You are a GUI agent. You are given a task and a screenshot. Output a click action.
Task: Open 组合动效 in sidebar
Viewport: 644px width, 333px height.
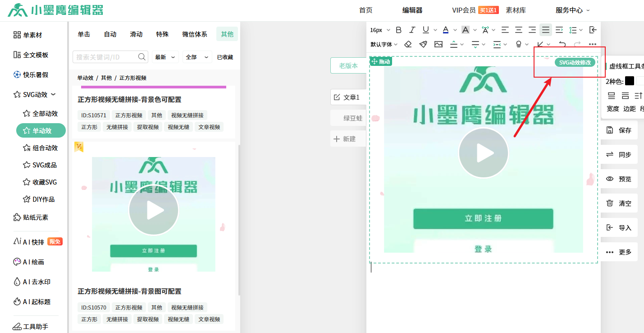(x=41, y=148)
